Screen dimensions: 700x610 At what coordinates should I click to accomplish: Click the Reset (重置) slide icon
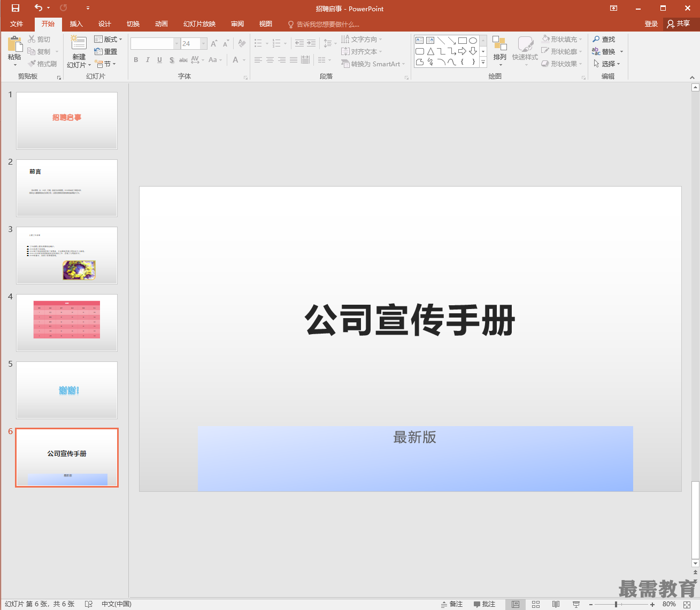point(98,51)
